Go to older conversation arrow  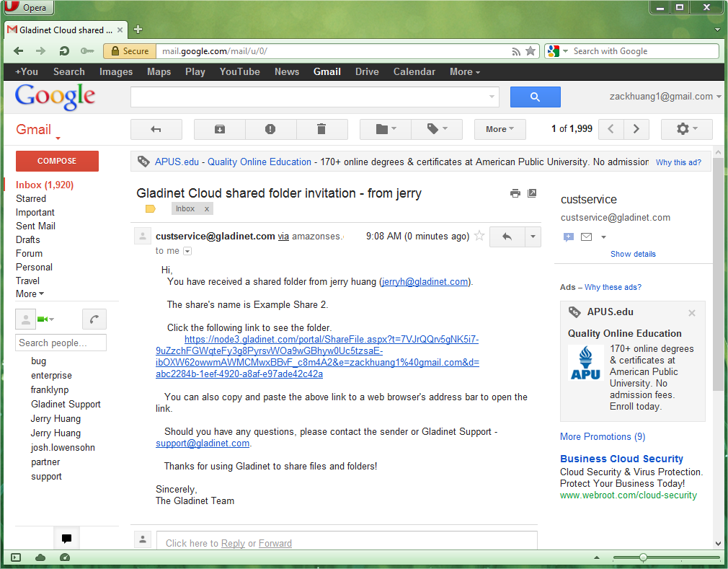(636, 129)
